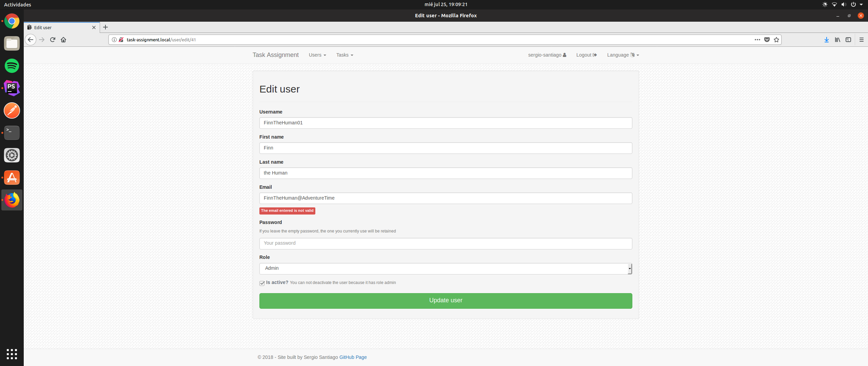Toggle the sidebar view icon
The height and width of the screenshot is (366, 868).
(848, 40)
